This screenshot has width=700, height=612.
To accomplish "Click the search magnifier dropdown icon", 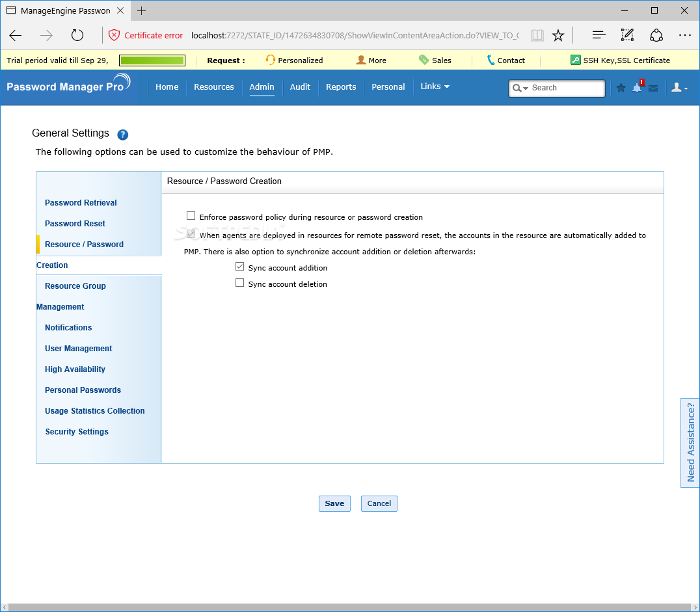I will coord(520,88).
